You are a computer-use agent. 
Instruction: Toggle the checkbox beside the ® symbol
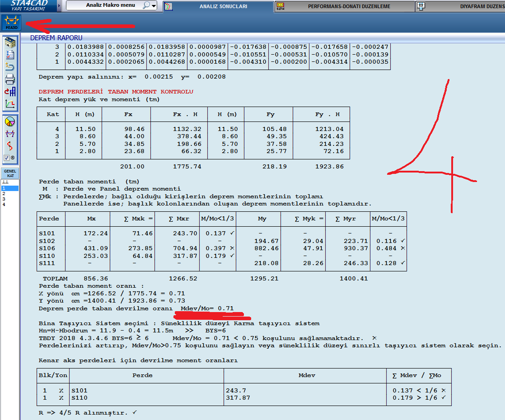point(7,158)
